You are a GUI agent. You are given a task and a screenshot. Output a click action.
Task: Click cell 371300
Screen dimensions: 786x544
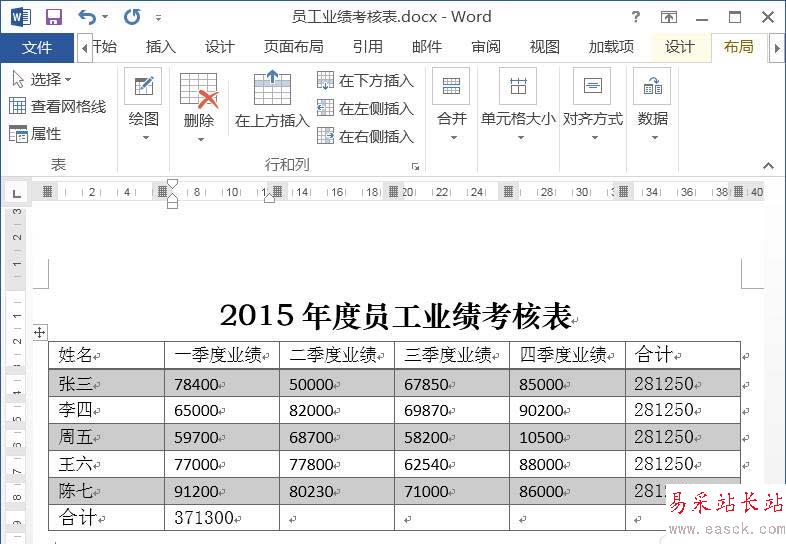(x=222, y=518)
